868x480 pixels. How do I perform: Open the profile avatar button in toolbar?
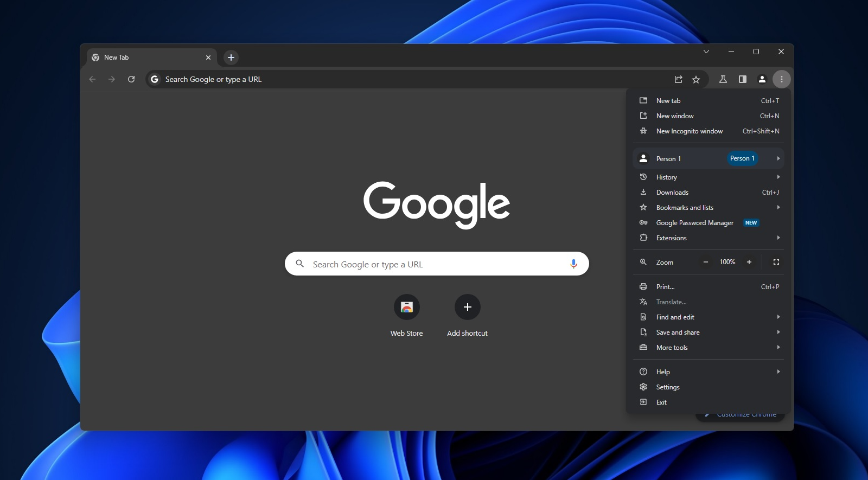[762, 79]
